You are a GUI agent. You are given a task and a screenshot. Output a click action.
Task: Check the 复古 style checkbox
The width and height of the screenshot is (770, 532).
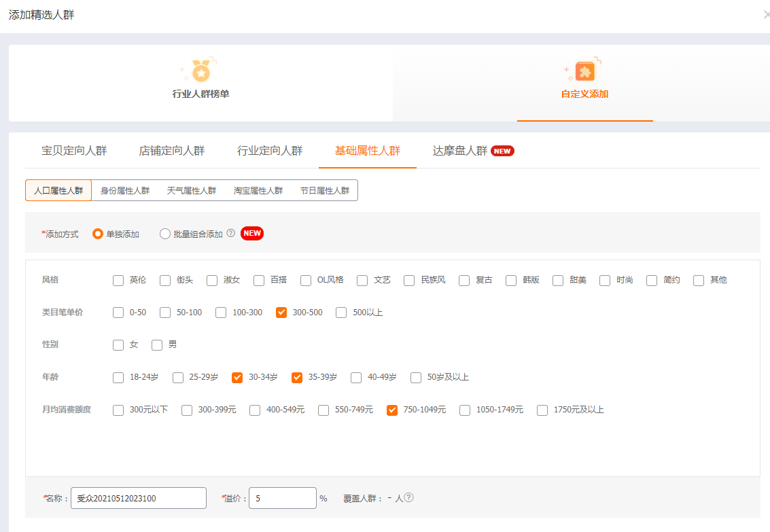click(464, 280)
